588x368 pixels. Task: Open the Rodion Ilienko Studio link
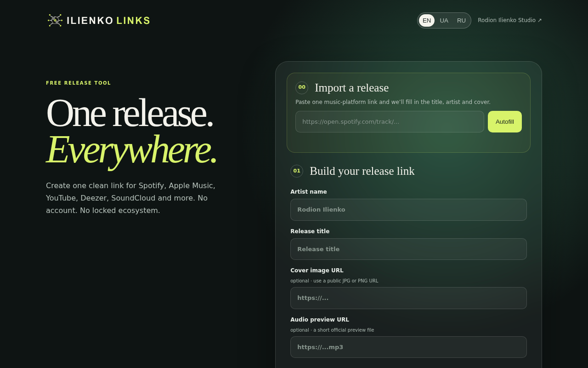pyautogui.click(x=510, y=20)
